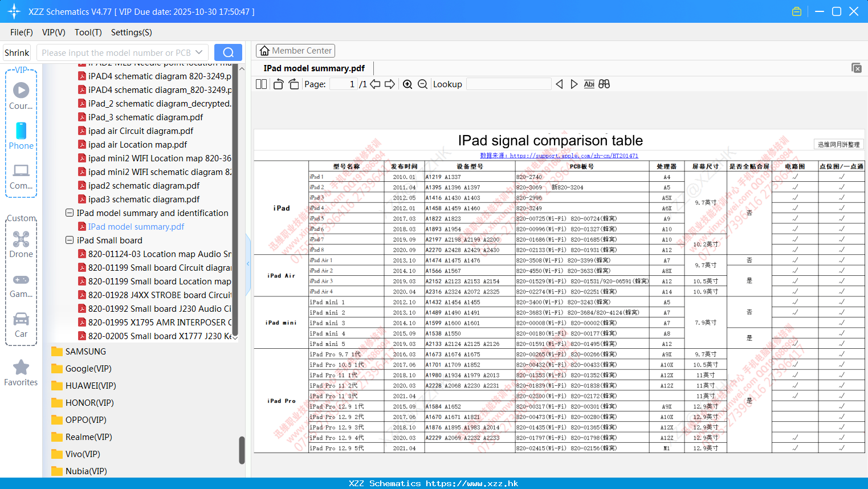Open the support.apple.com source link
Image resolution: width=868 pixels, height=489 pixels.
[559, 156]
